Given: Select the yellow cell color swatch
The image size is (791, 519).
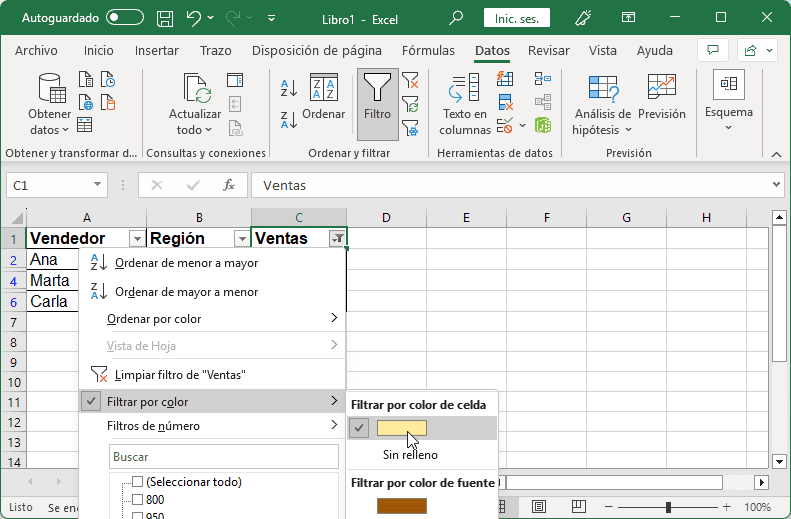Looking at the screenshot, I should pyautogui.click(x=402, y=428).
